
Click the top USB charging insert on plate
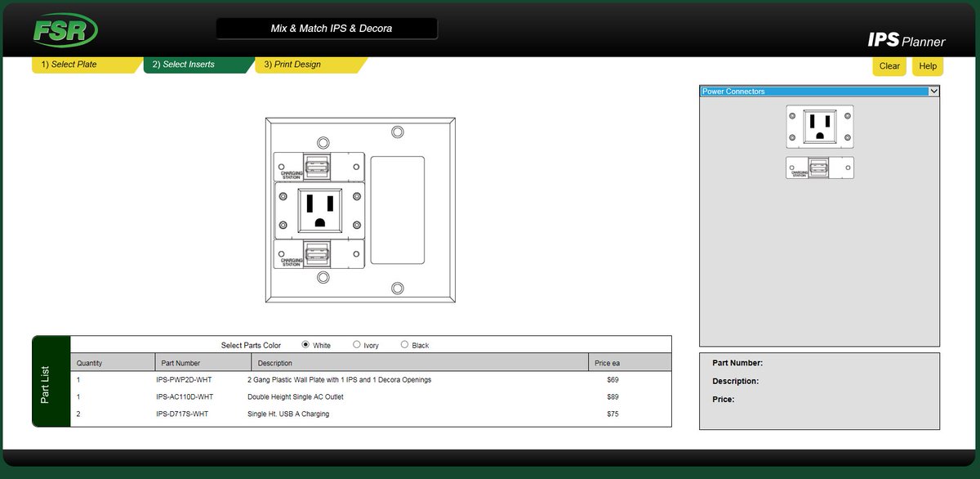point(318,166)
